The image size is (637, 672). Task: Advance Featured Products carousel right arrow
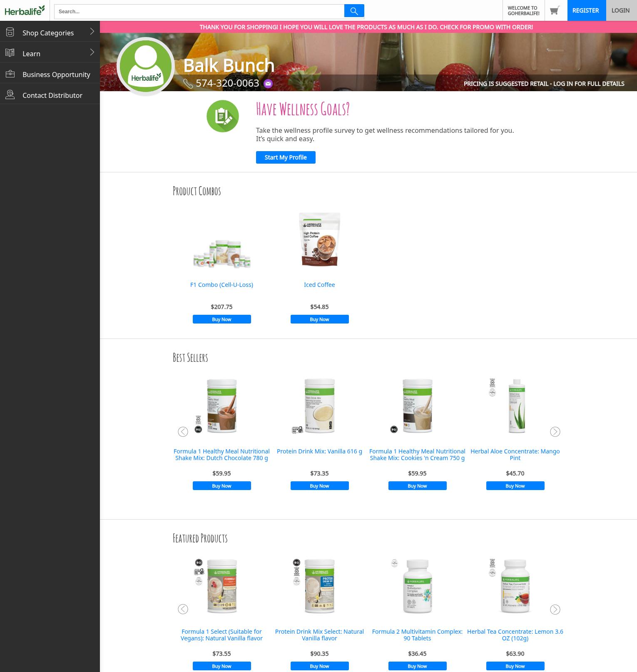click(x=555, y=610)
